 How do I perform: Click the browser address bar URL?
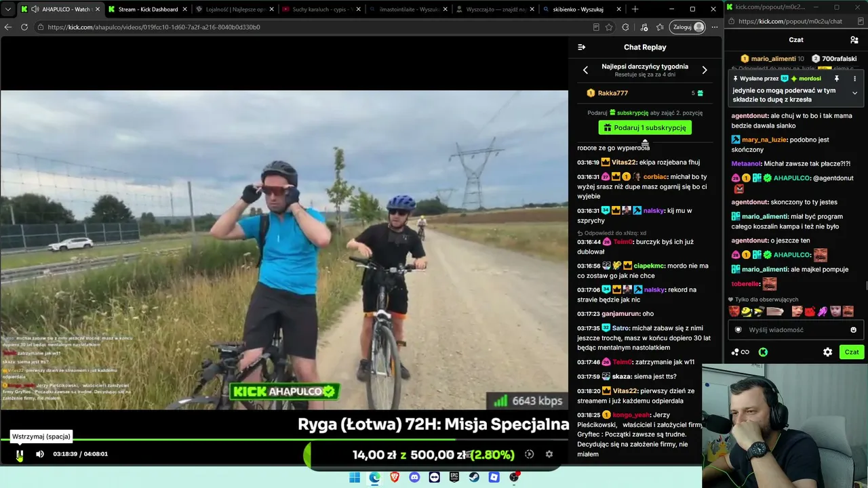tap(154, 27)
